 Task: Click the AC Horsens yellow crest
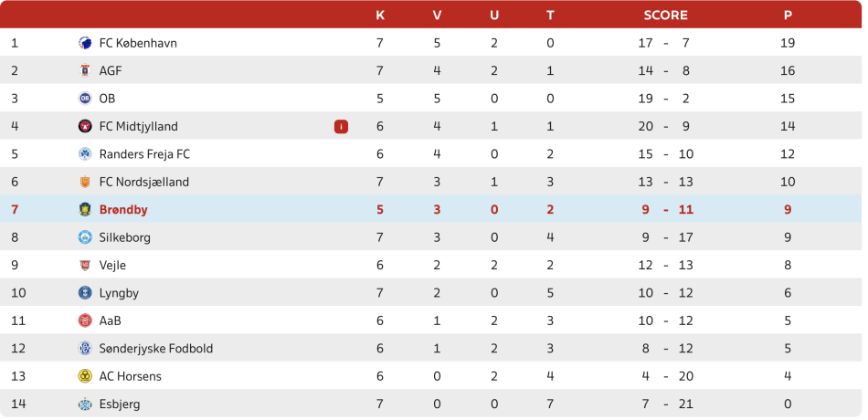pos(85,376)
